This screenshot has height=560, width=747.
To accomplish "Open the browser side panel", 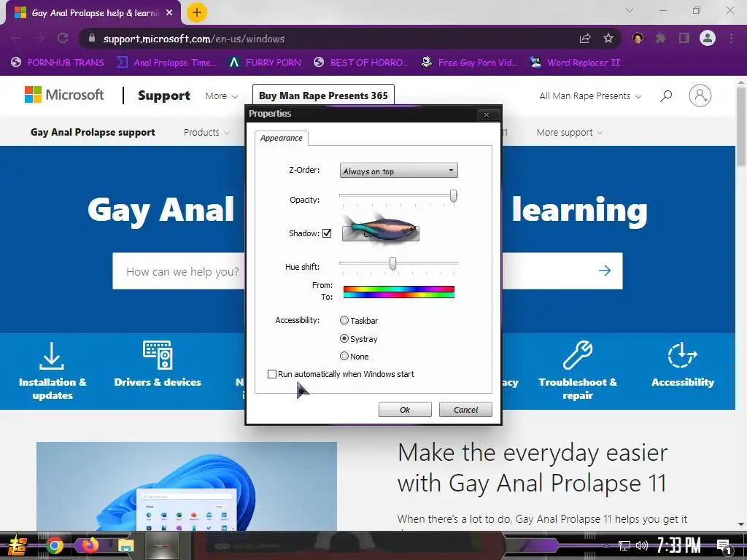I will [x=684, y=38].
